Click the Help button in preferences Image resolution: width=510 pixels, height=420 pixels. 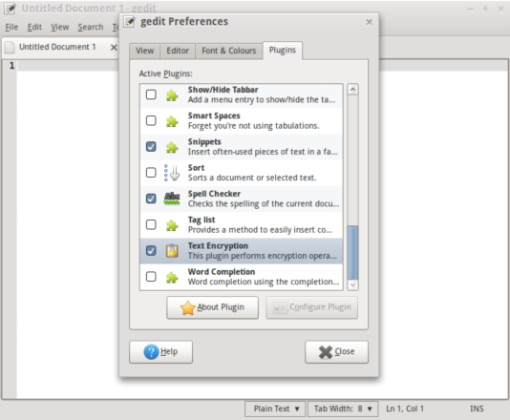click(x=160, y=351)
